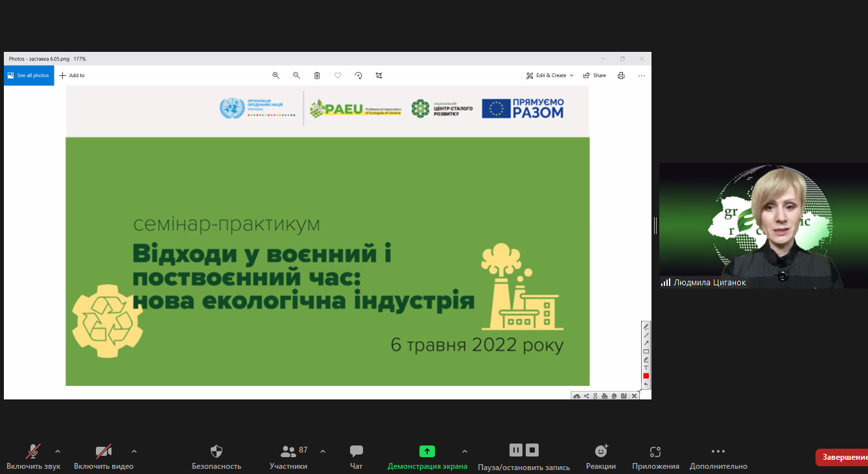Select the arrow drawing tool in annotation toolbar

pyautogui.click(x=646, y=343)
